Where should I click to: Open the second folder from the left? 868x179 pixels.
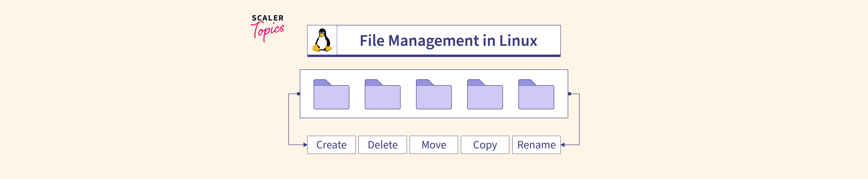pos(382,95)
